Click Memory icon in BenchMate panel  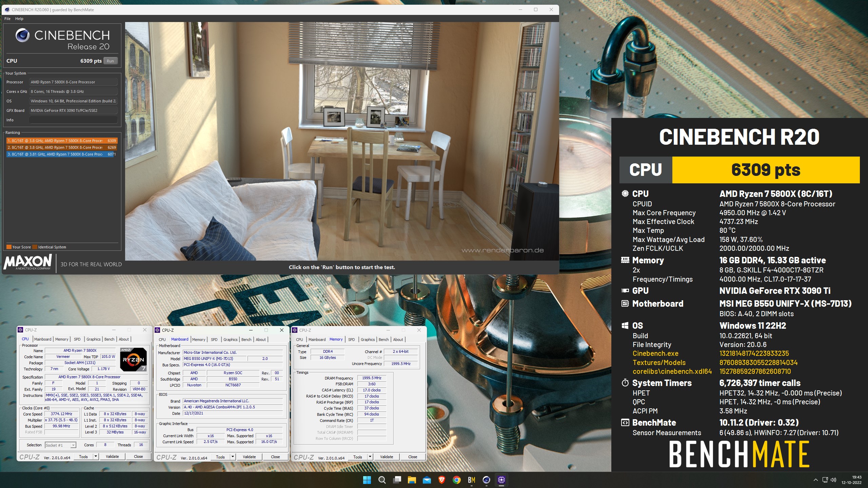point(625,260)
